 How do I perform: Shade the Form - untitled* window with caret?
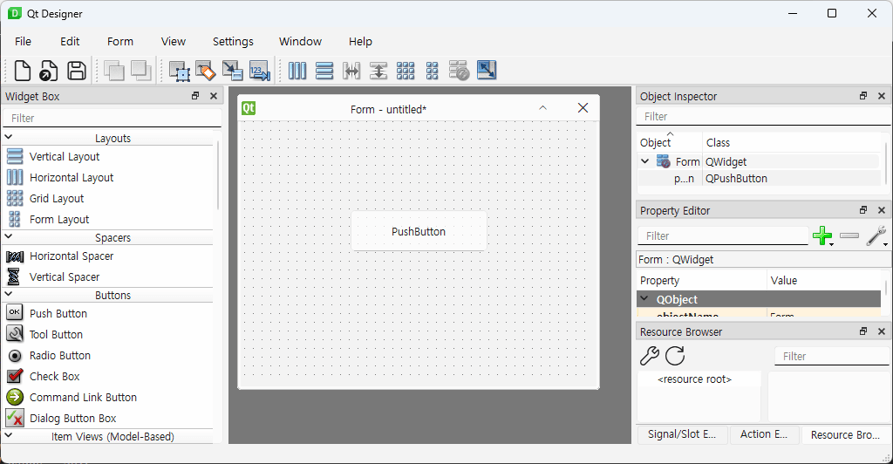(543, 108)
